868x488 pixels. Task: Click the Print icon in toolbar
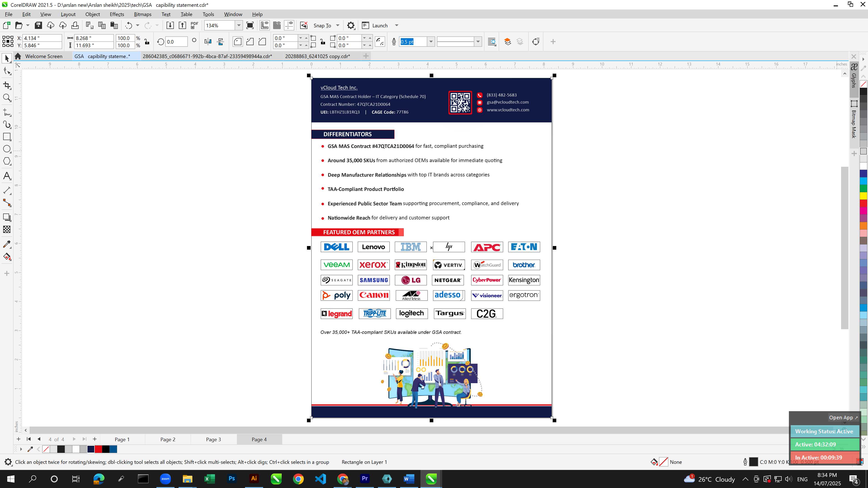75,26
